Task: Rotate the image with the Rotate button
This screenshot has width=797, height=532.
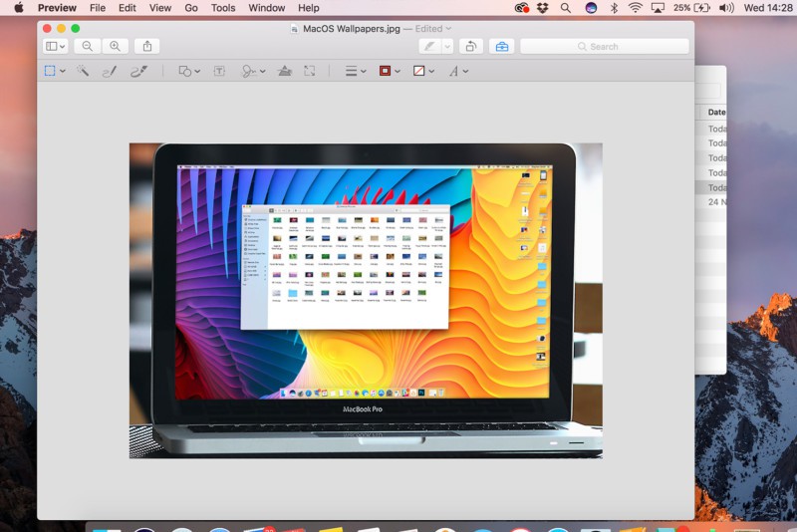Action: tap(471, 46)
